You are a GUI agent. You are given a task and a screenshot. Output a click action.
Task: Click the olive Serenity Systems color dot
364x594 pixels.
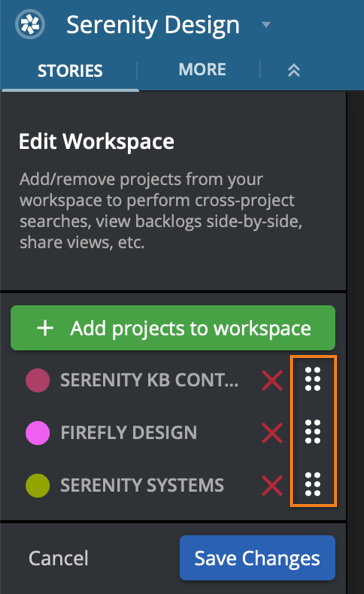[x=37, y=485]
